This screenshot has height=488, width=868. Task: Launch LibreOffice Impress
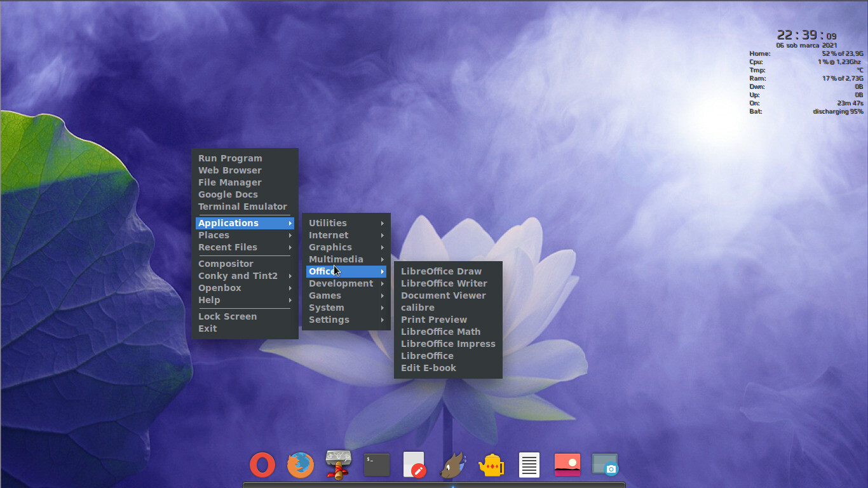(448, 344)
